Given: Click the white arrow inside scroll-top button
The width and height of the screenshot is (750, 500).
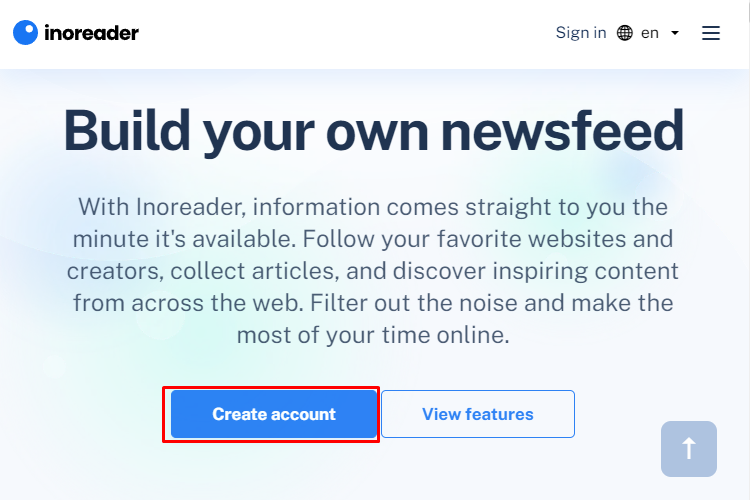Looking at the screenshot, I should (689, 449).
